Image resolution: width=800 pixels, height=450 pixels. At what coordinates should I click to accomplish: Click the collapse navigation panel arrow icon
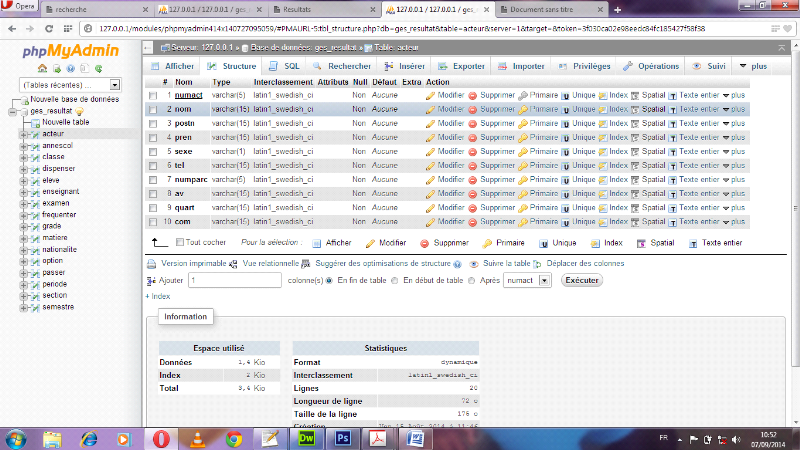[147, 48]
